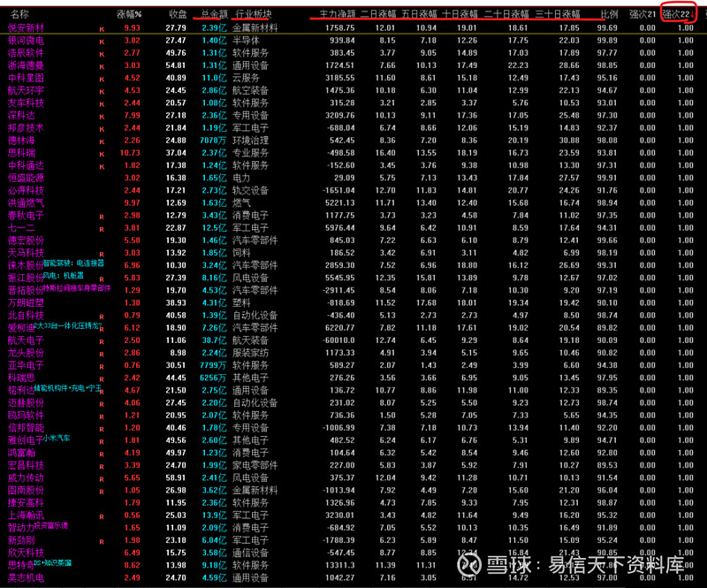Click the 二日涨幅 column header
The height and width of the screenshot is (588, 707).
[378, 14]
